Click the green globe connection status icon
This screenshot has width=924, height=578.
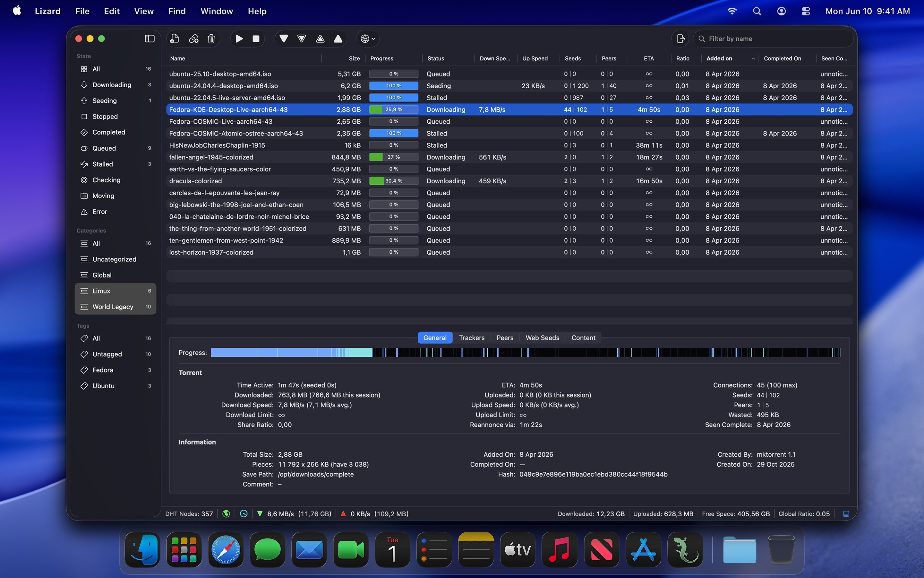click(226, 514)
